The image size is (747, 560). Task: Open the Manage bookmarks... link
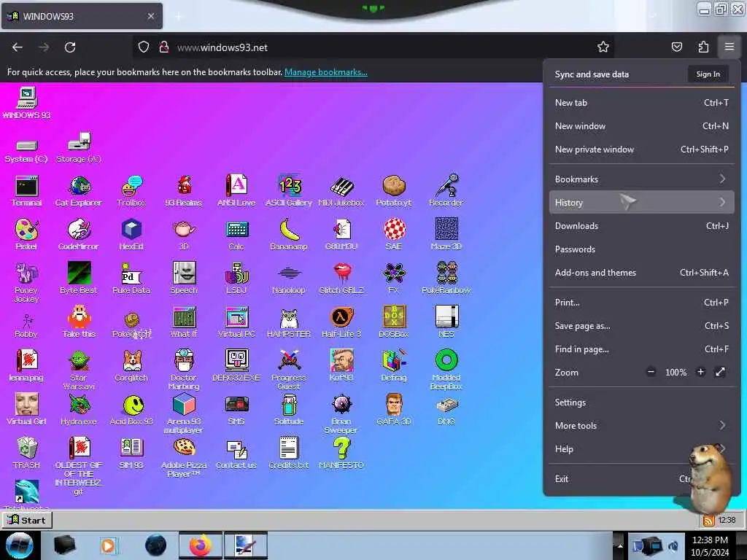tap(326, 72)
